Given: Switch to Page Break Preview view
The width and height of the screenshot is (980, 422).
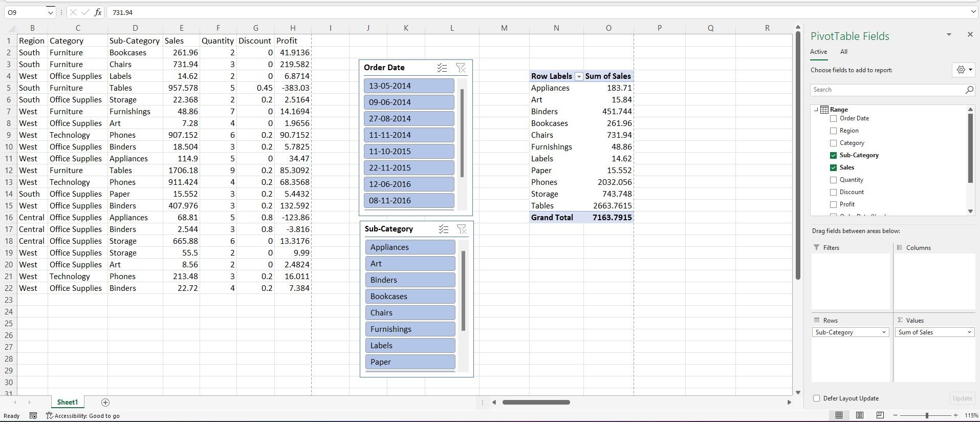Looking at the screenshot, I should (880, 415).
